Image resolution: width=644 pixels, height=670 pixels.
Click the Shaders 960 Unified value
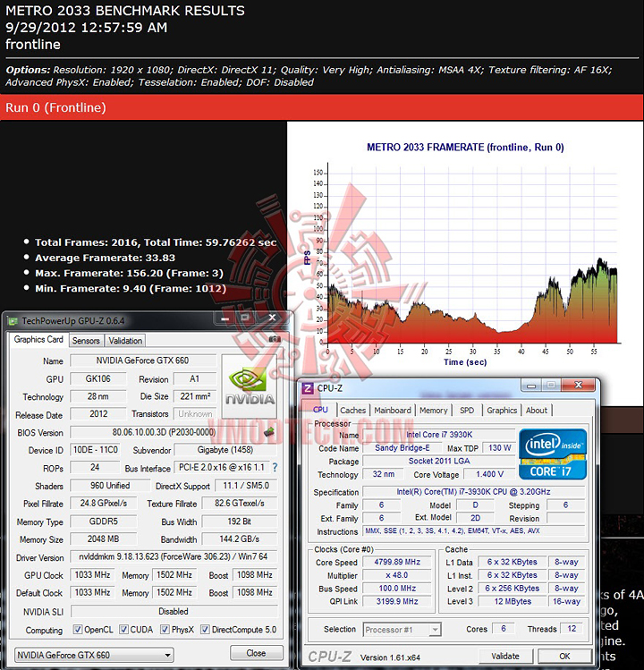click(110, 486)
